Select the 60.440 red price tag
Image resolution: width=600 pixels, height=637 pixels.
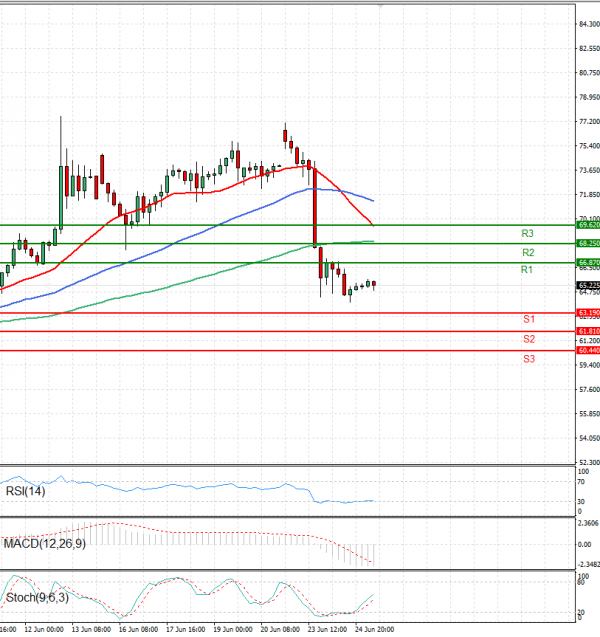[x=588, y=350]
